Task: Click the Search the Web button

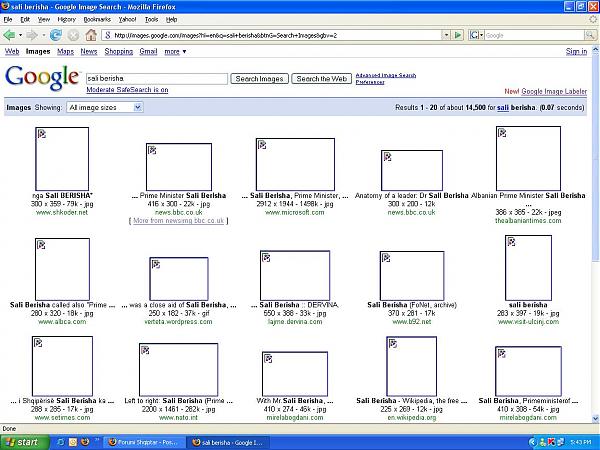Action: pyautogui.click(x=321, y=78)
